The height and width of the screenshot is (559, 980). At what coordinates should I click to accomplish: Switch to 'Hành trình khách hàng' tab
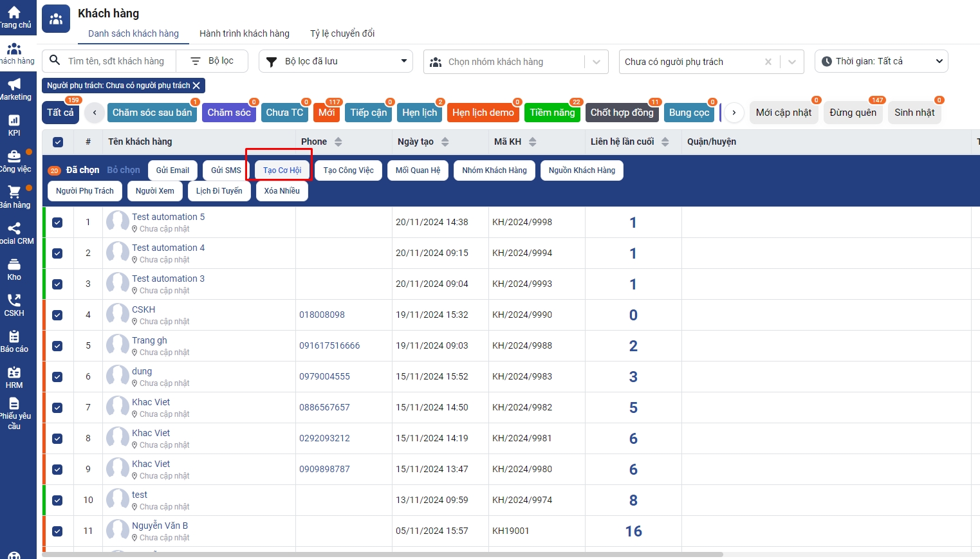pos(244,33)
